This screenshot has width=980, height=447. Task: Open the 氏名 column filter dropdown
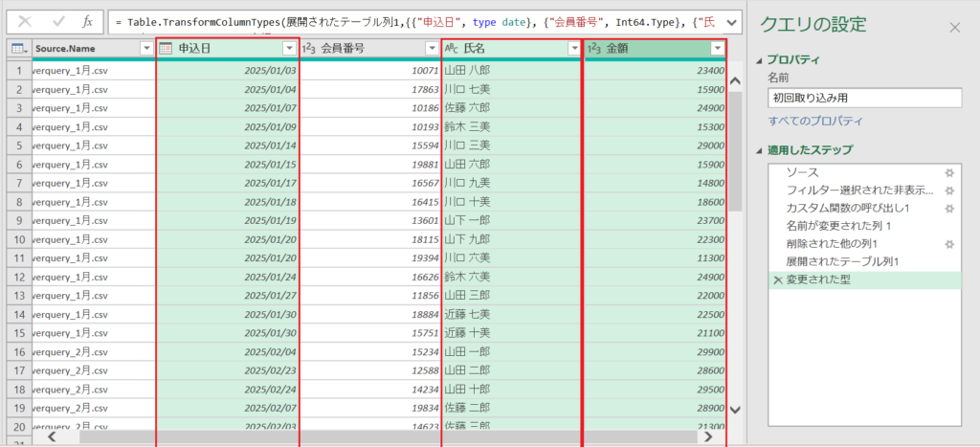(573, 49)
